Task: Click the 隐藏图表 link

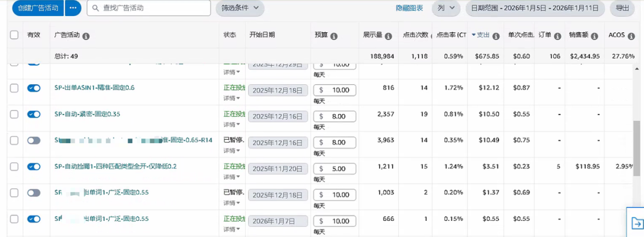Action: tap(409, 8)
